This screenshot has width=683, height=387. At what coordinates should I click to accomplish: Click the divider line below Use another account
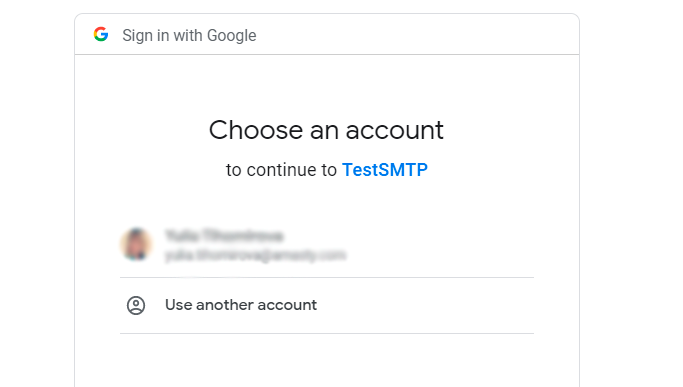pos(327,333)
